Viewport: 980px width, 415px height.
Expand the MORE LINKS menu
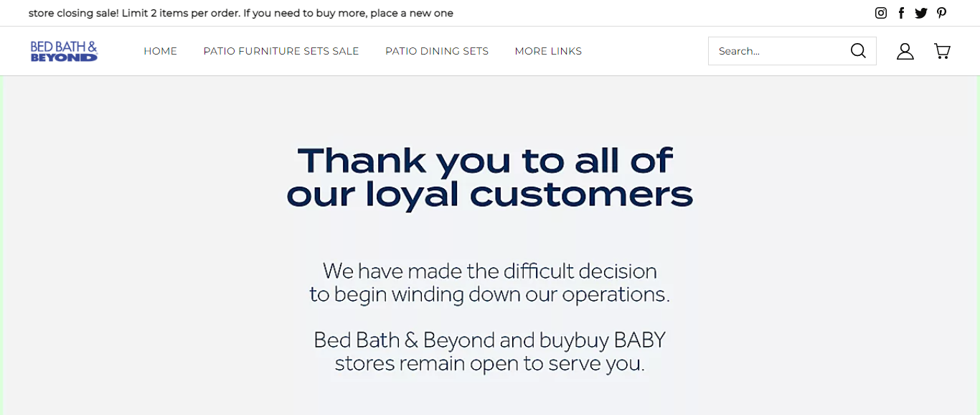point(548,51)
